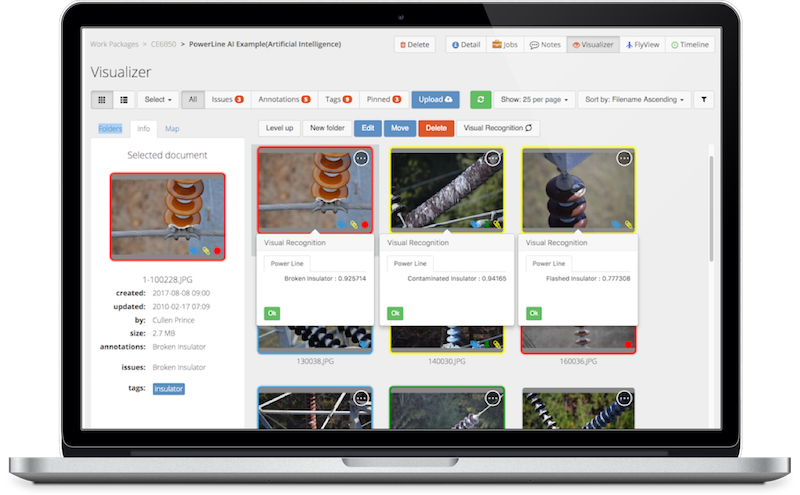Go to Work Packages breadcrumb

[114, 44]
